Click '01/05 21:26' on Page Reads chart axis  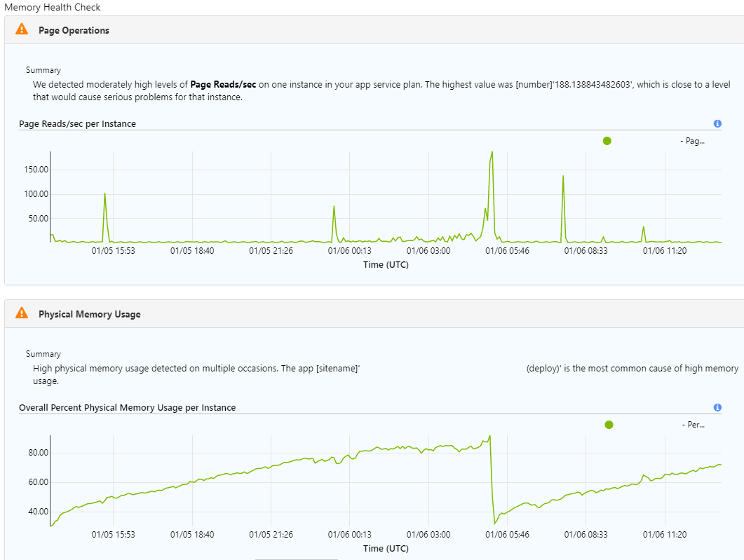point(271,251)
